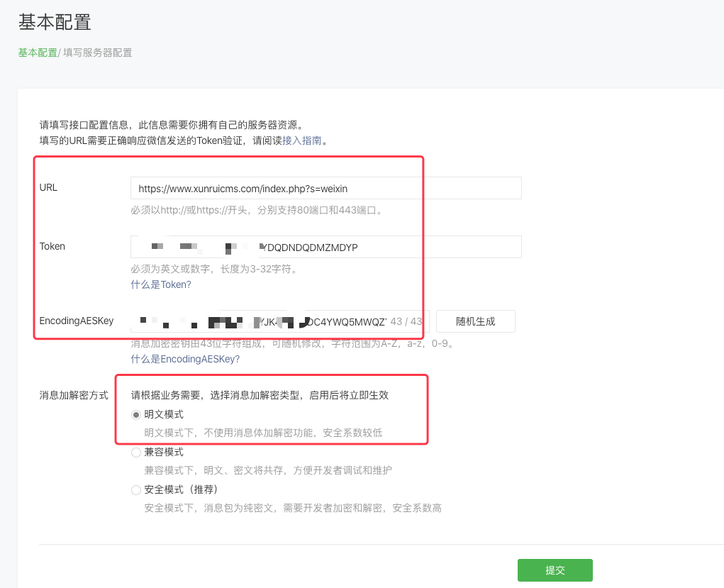This screenshot has width=724, height=588.
Task: Select the 明文模式 radio button
Action: click(135, 415)
